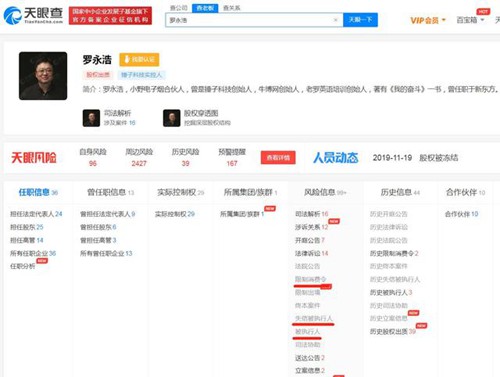Screen dimensions: 500x377
Task: Switch to the 查公司 search tab
Action: [x=179, y=8]
